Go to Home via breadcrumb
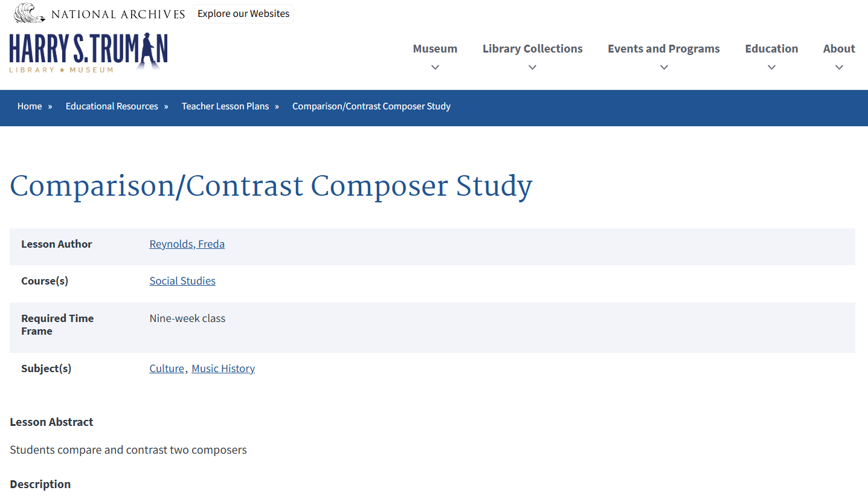This screenshot has width=868, height=499. click(x=29, y=106)
